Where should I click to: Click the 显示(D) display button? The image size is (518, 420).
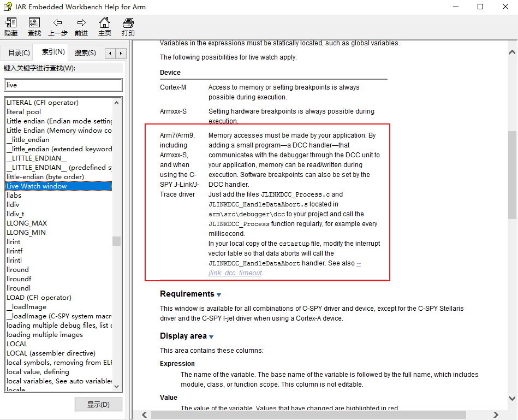(x=98, y=405)
